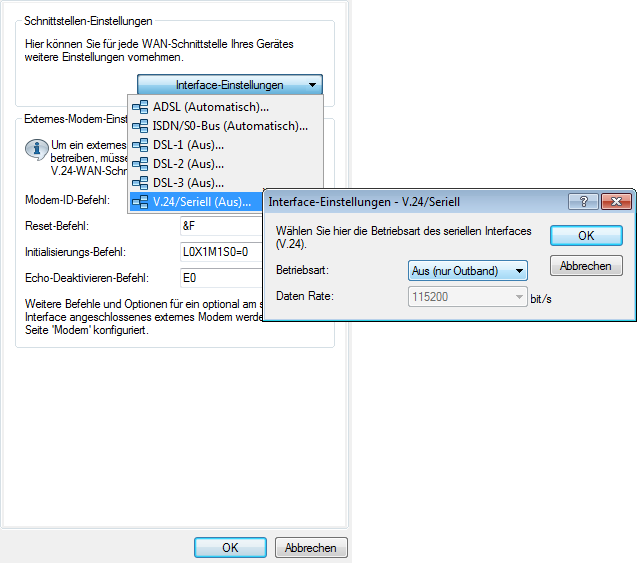Click the DSL-3 interface icon

point(140,183)
